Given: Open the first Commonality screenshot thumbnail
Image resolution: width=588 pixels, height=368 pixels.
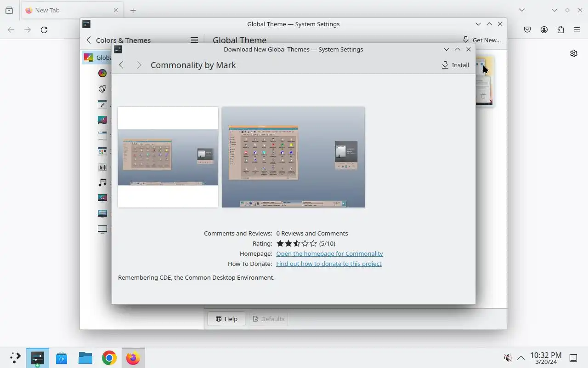Looking at the screenshot, I should tap(168, 157).
